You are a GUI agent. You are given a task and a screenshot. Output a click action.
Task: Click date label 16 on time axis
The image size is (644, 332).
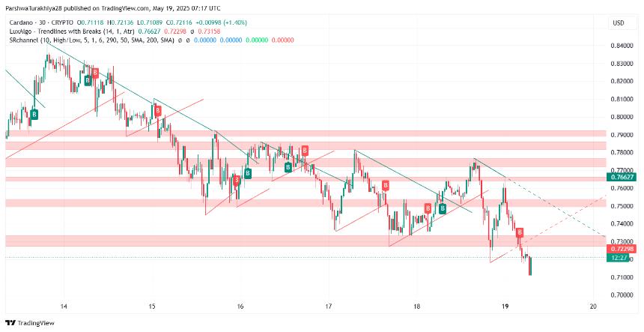240,307
